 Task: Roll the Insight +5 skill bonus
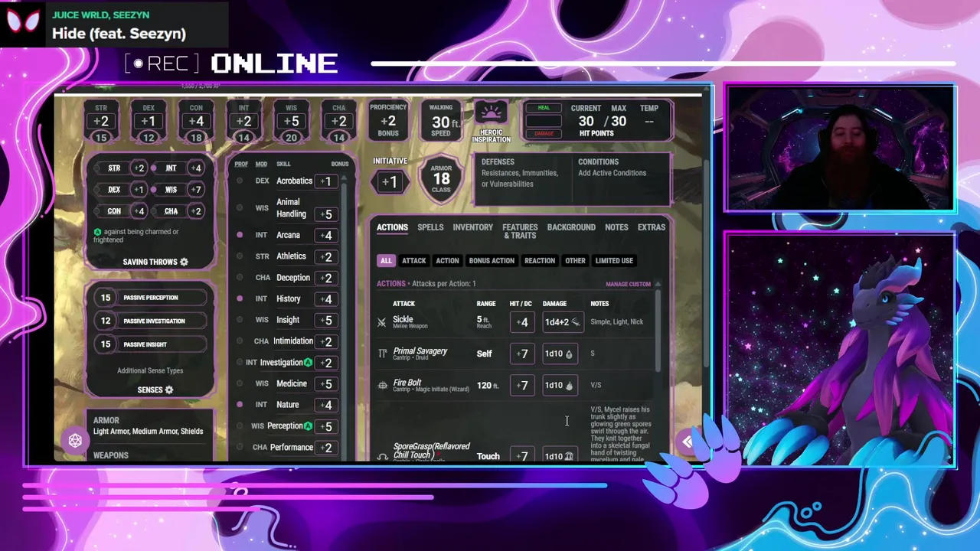point(326,320)
